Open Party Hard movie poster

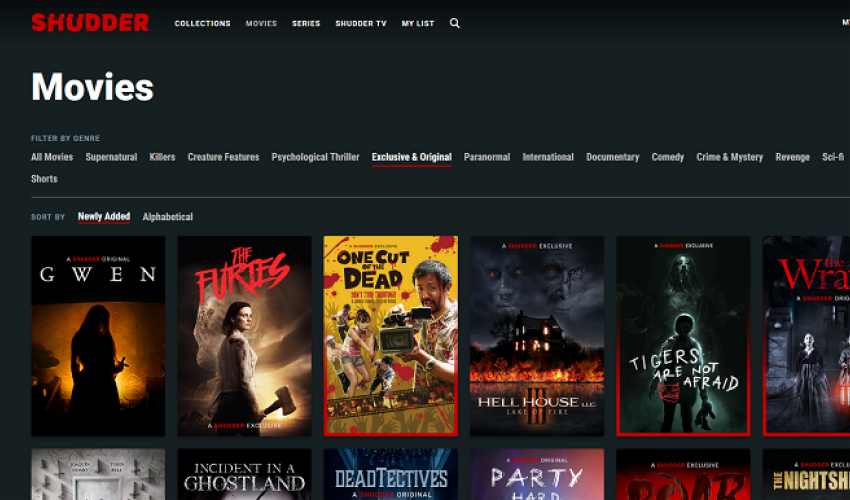tap(537, 474)
